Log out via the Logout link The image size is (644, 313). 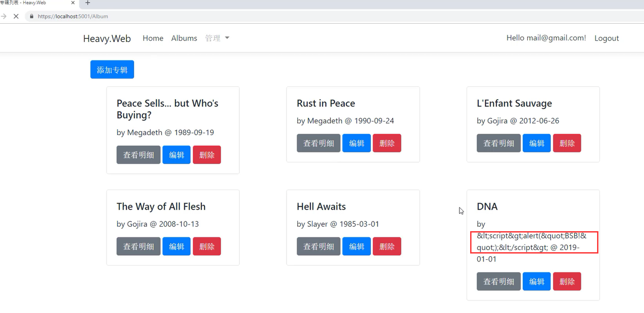pos(606,38)
